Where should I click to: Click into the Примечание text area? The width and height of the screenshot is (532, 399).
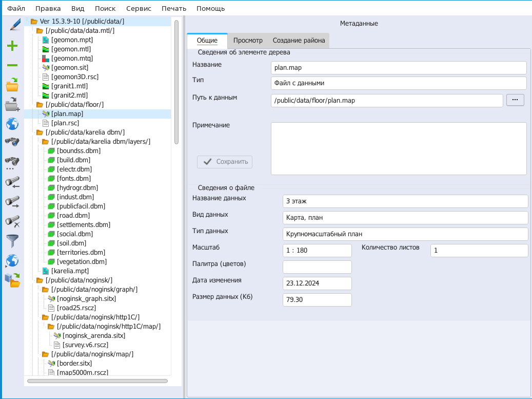[398, 148]
